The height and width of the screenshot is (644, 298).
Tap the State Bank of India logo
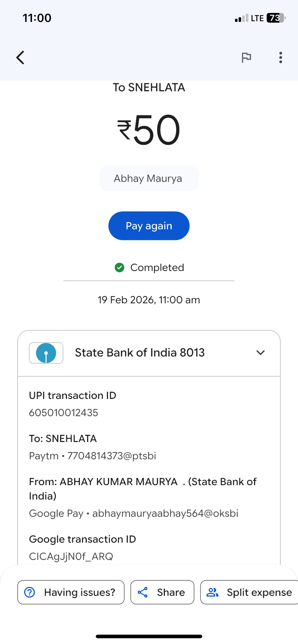click(46, 353)
